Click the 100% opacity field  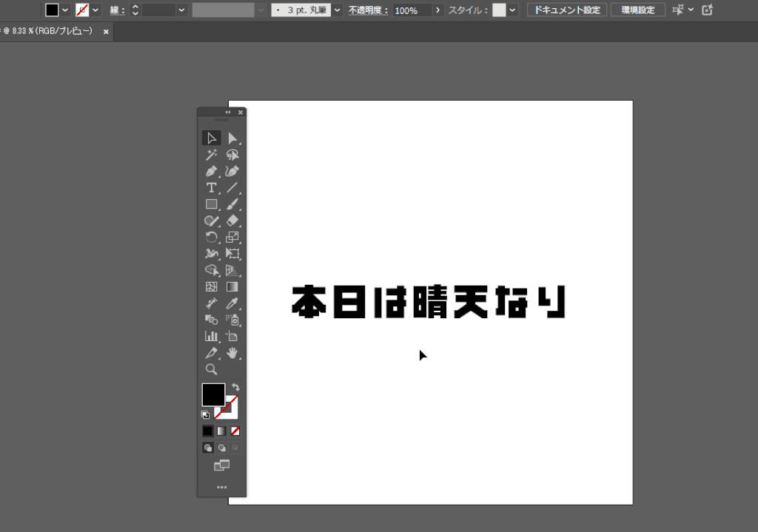[412, 10]
